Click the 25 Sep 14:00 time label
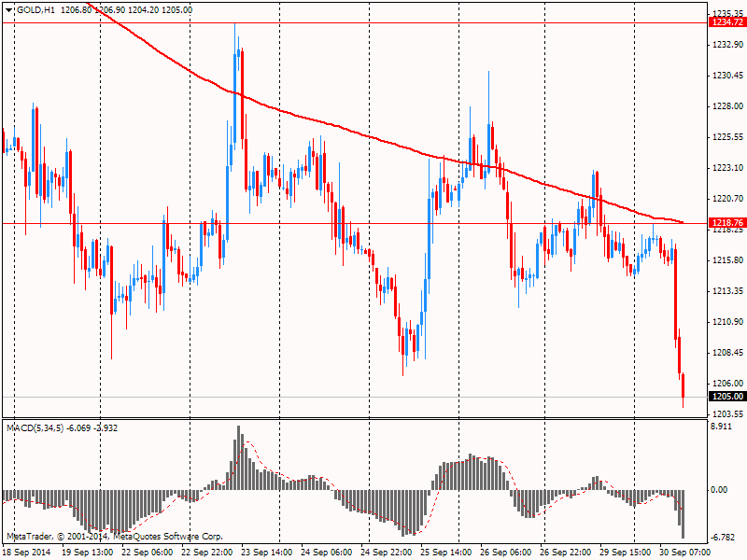Viewport: 747px width, 560px height. pos(446,552)
